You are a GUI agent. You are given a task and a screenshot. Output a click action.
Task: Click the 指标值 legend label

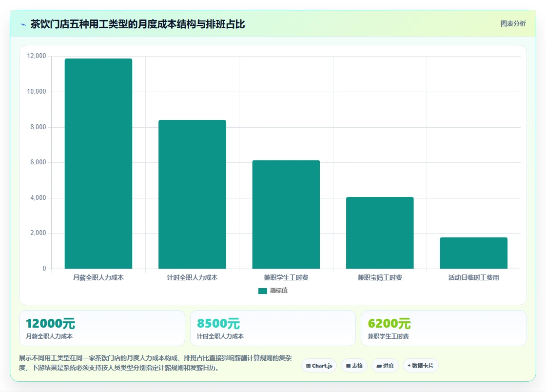(278, 291)
